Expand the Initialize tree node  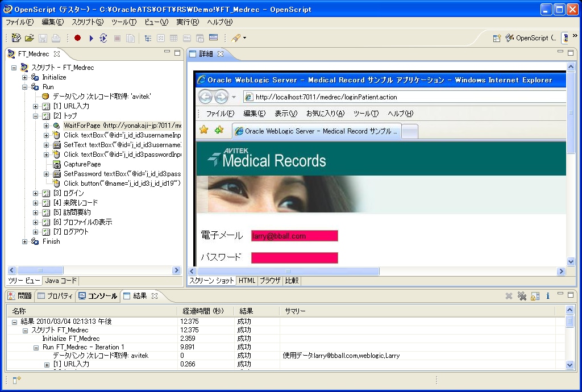pyautogui.click(x=24, y=77)
